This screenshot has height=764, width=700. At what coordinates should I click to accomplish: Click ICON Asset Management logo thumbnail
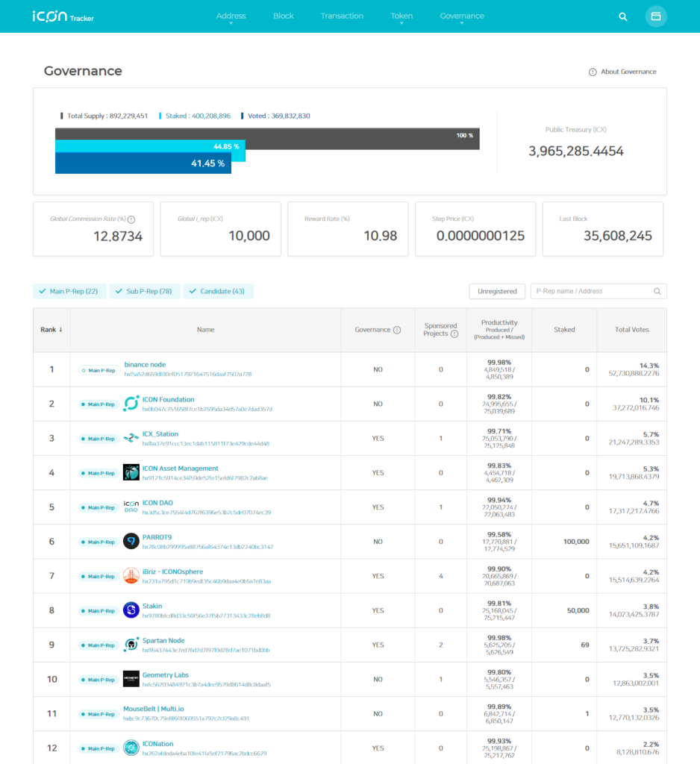[131, 472]
